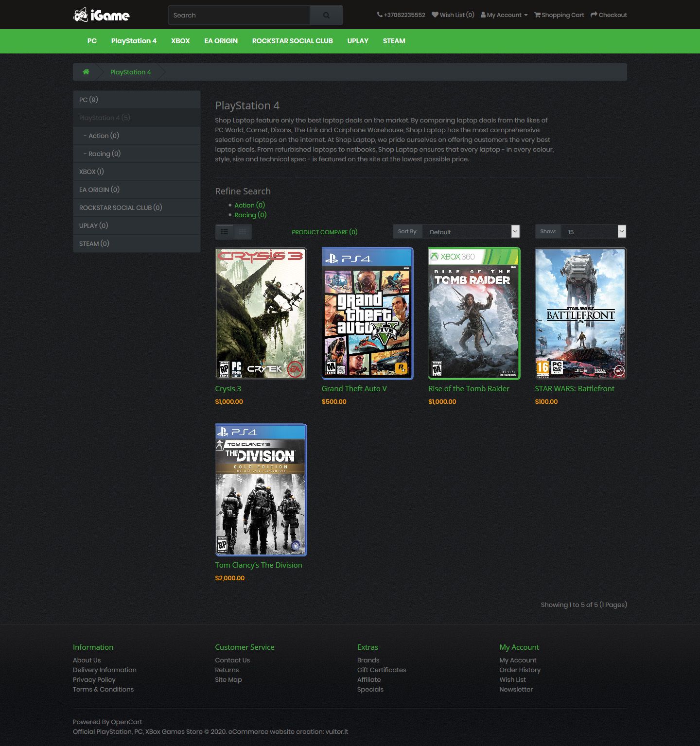Viewport: 700px width, 746px height.
Task: Click Tom Clancy's The Division title
Action: [x=259, y=565]
